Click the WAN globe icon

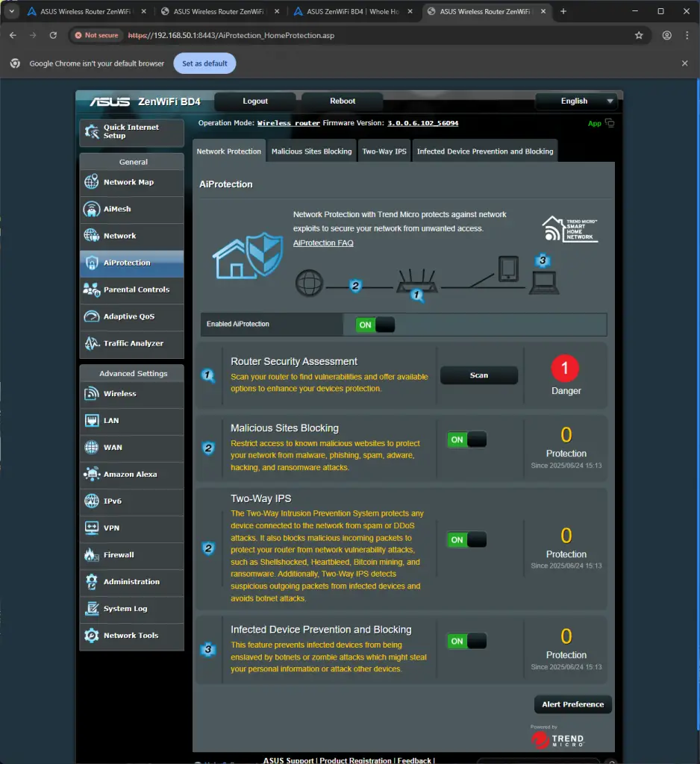(92, 447)
